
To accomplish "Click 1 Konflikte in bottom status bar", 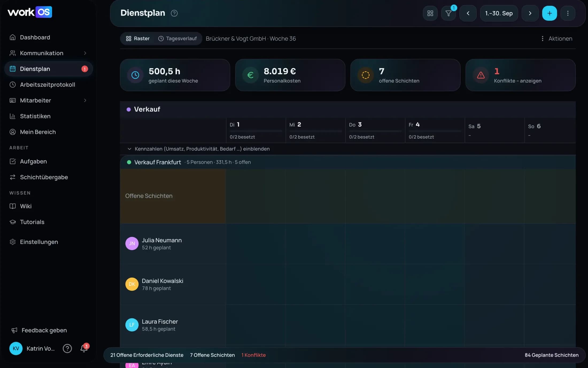I will pyautogui.click(x=253, y=355).
